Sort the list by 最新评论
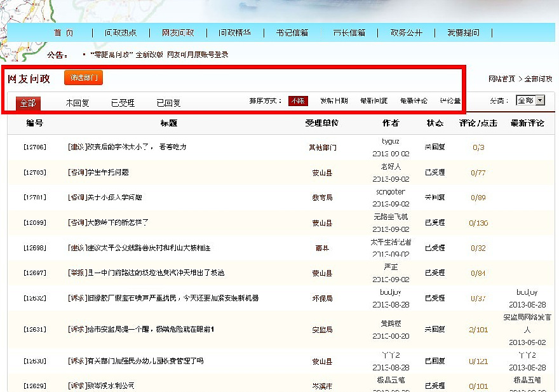559x392 pixels. point(414,101)
